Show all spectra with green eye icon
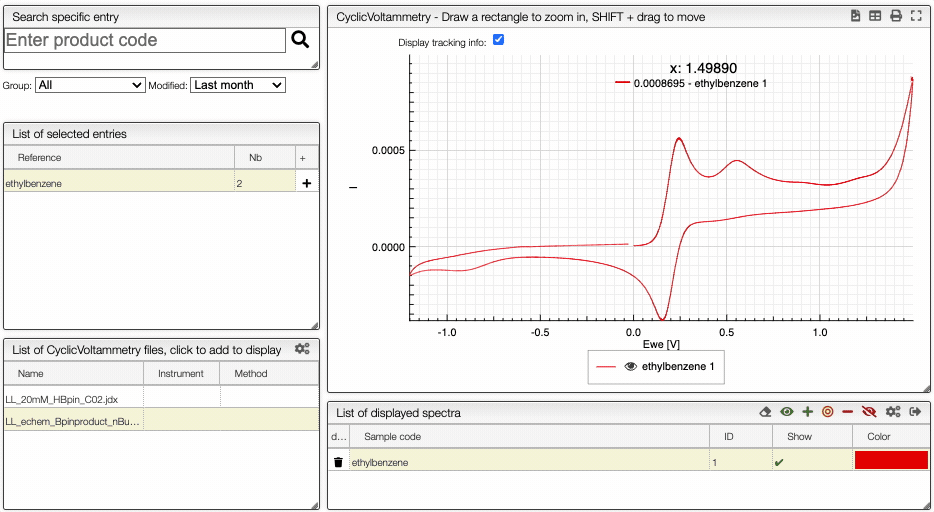Screen dimensions: 934x512 787,412
